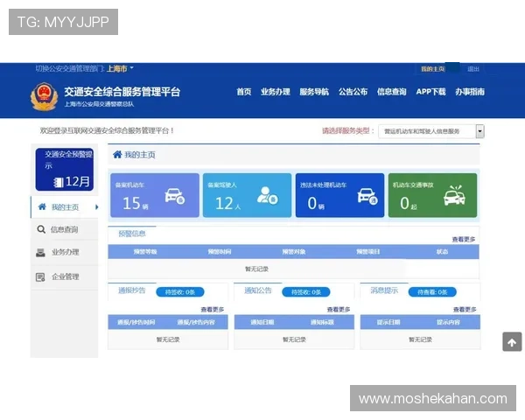
Task: Click 查看更多 under 通报抄告
Action: coord(213,310)
